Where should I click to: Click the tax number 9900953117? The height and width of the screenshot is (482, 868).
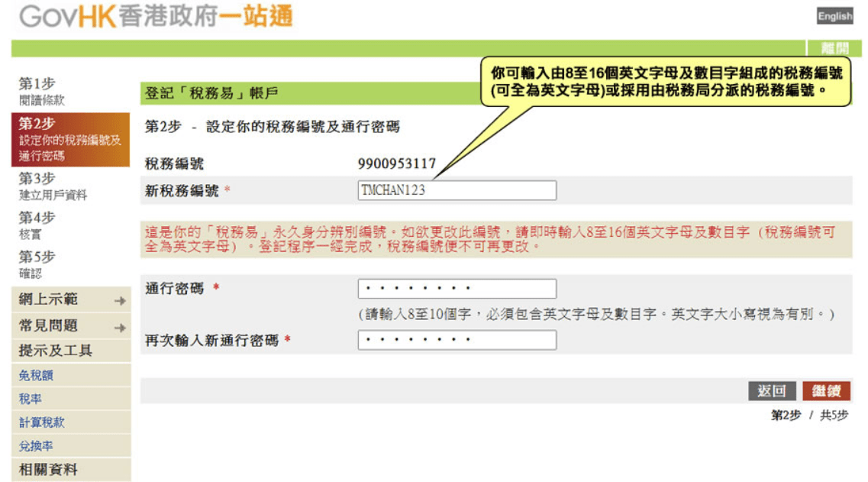[397, 164]
